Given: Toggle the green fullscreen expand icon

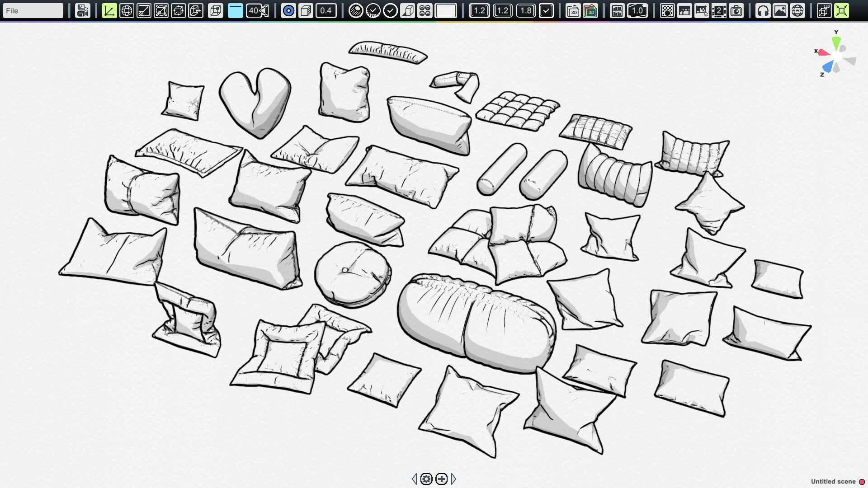Looking at the screenshot, I should 842,10.
